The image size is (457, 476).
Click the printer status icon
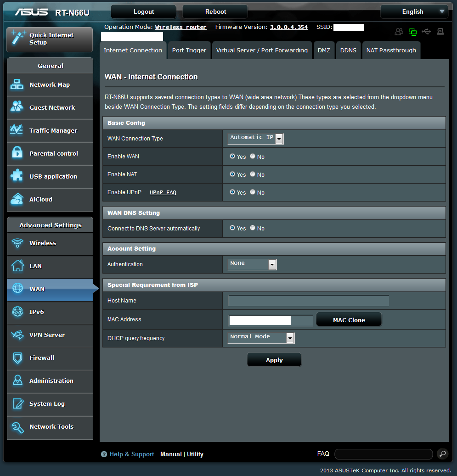[x=440, y=32]
